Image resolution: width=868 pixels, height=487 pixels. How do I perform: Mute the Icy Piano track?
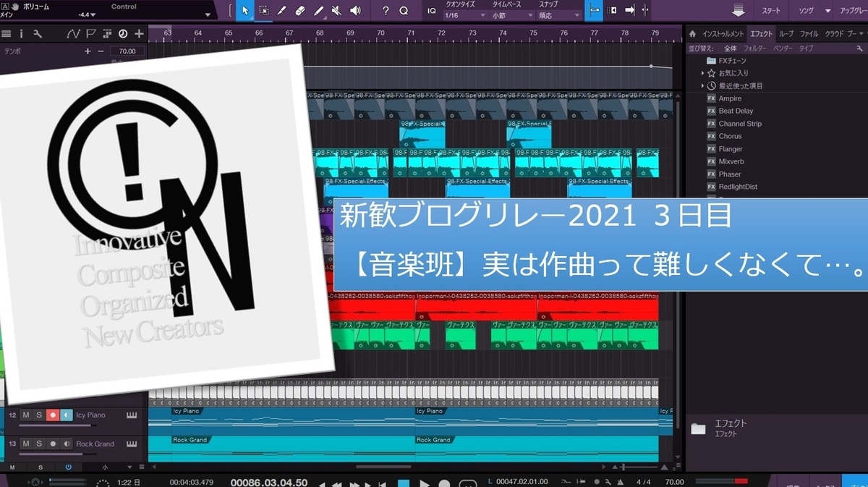(25, 415)
